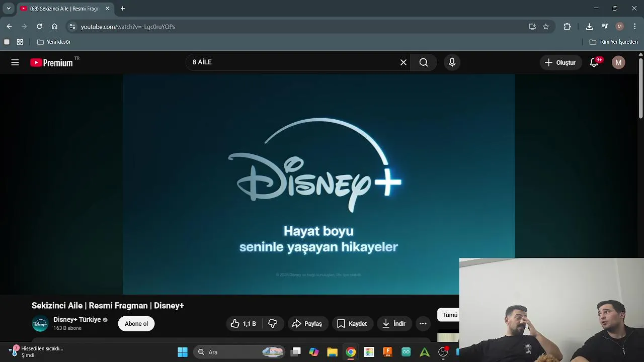Open the YouTube account avatar menu
Viewport: 644px width, 362px height.
618,62
